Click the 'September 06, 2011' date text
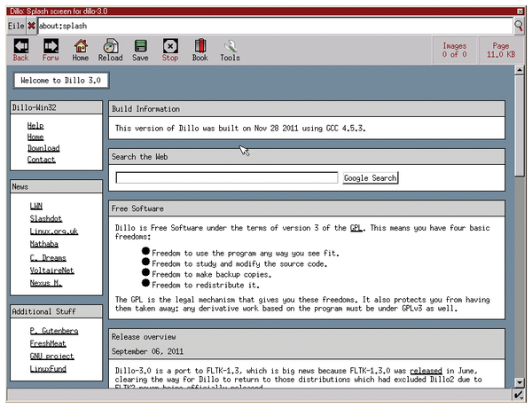The width and height of the screenshot is (532, 408). tap(147, 351)
